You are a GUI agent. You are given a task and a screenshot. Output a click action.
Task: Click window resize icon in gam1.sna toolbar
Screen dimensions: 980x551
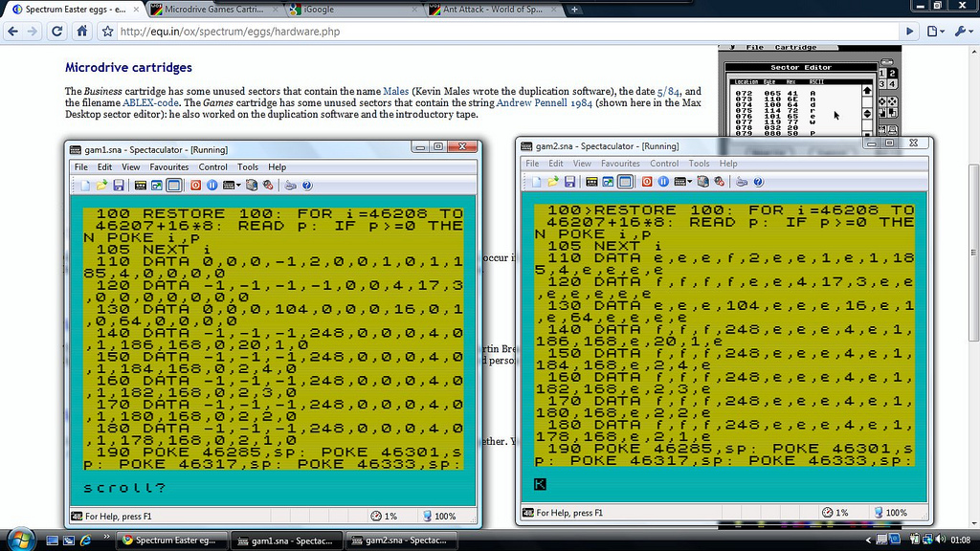point(157,186)
